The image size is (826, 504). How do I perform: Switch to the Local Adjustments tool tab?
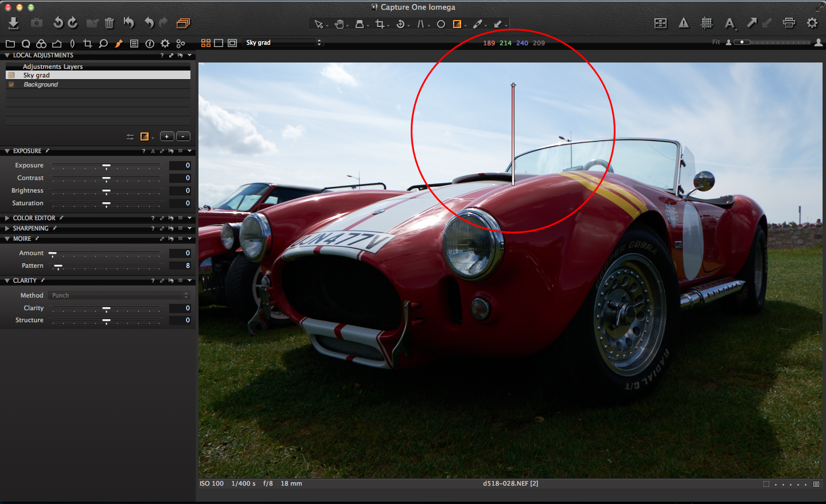pyautogui.click(x=119, y=43)
